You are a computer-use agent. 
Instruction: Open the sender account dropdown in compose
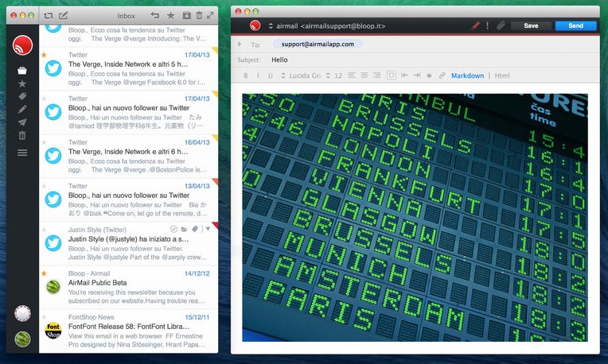(271, 26)
